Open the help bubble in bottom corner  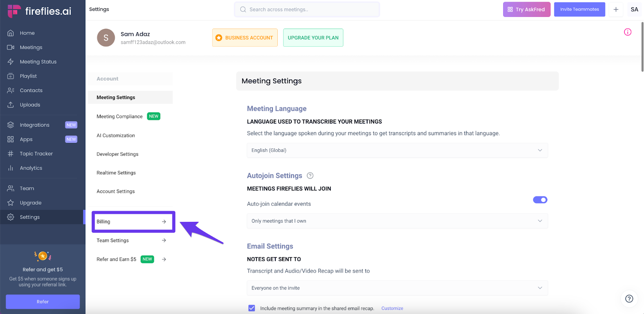[x=629, y=299]
